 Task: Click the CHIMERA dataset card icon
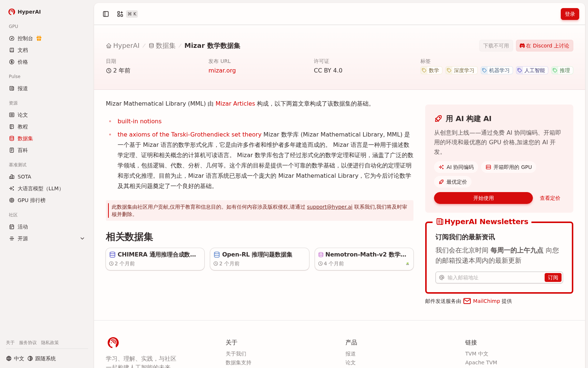pos(112,255)
